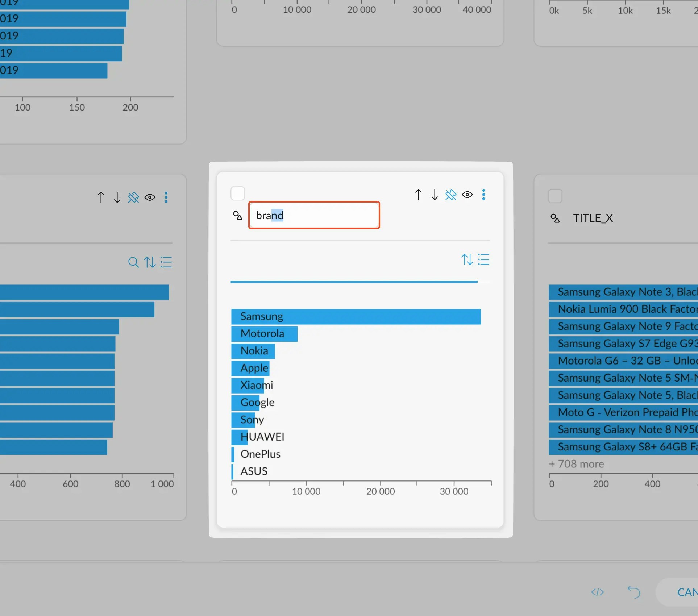Click the sort arrows icon above the bars
Image resolution: width=698 pixels, height=616 pixels.
pyautogui.click(x=467, y=259)
